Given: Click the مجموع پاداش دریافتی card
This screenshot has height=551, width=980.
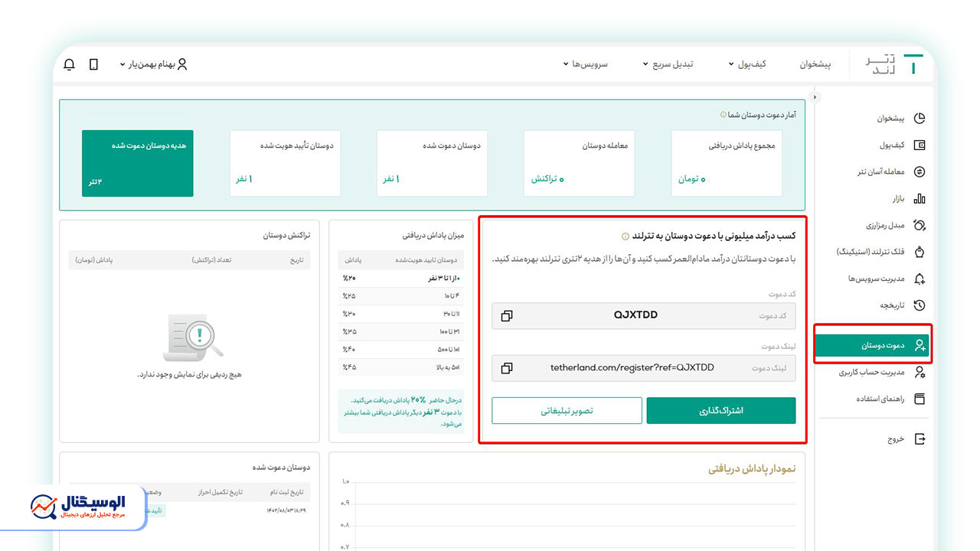Looking at the screenshot, I should click(x=727, y=163).
